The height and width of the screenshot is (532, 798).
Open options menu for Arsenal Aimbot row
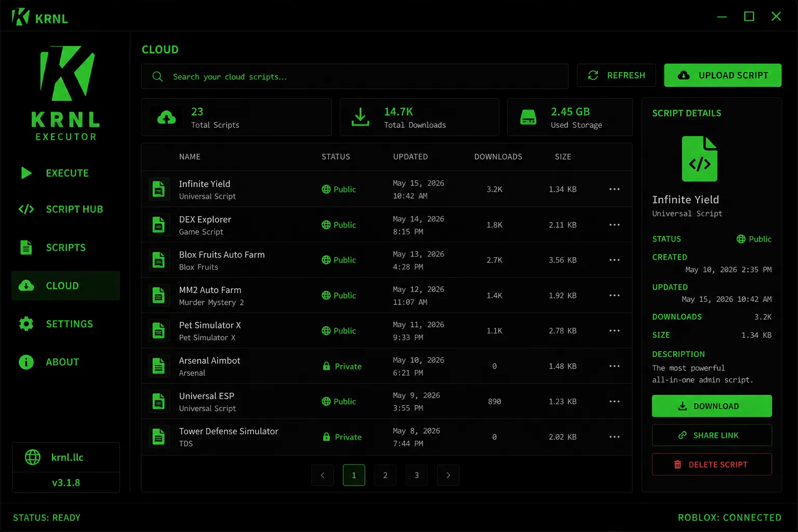click(x=615, y=366)
